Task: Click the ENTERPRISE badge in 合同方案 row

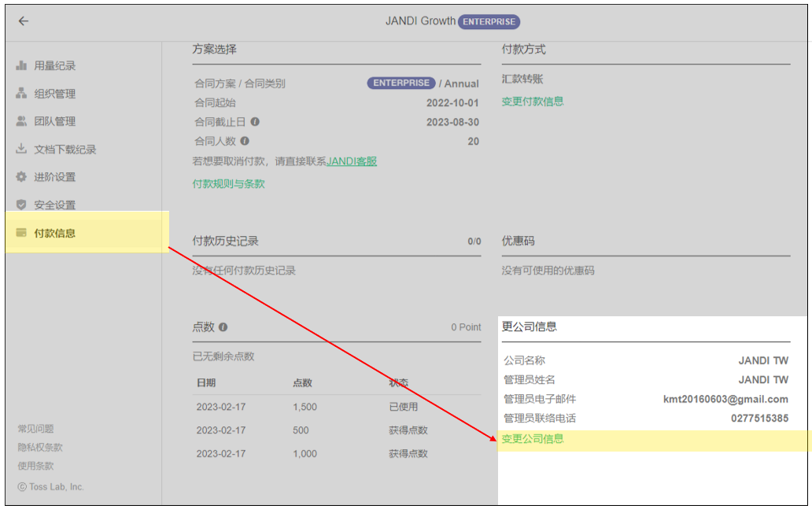Action: pyautogui.click(x=401, y=83)
